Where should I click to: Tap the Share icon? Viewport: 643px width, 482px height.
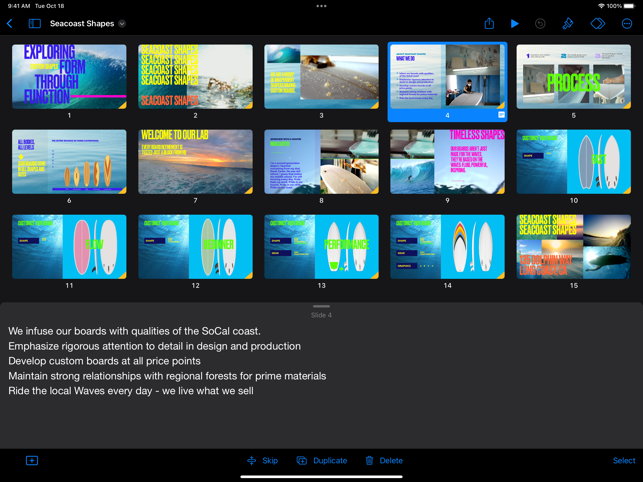pyautogui.click(x=489, y=23)
